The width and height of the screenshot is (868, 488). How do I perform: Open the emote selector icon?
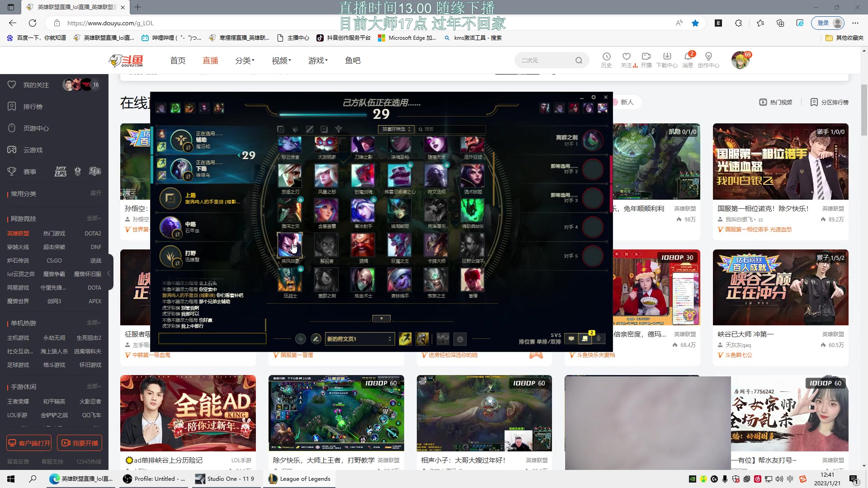[460, 339]
